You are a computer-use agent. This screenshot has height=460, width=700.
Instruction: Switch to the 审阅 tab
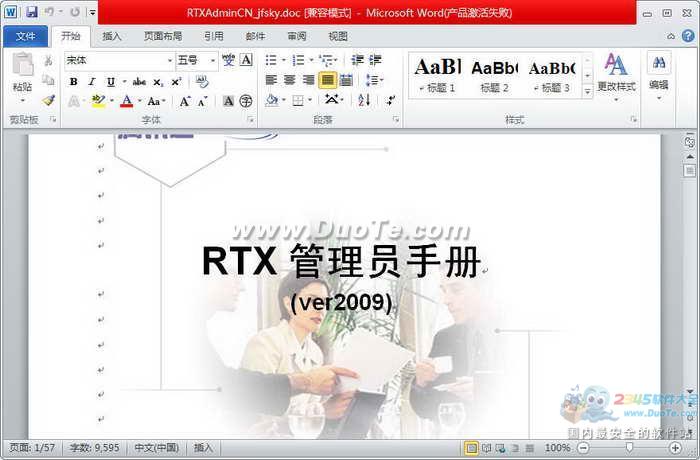[297, 37]
